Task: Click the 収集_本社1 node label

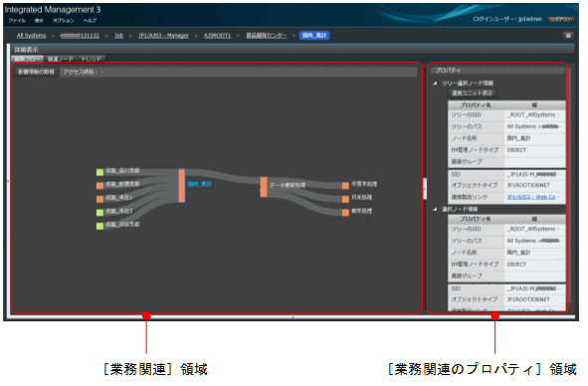Action: tap(118, 197)
